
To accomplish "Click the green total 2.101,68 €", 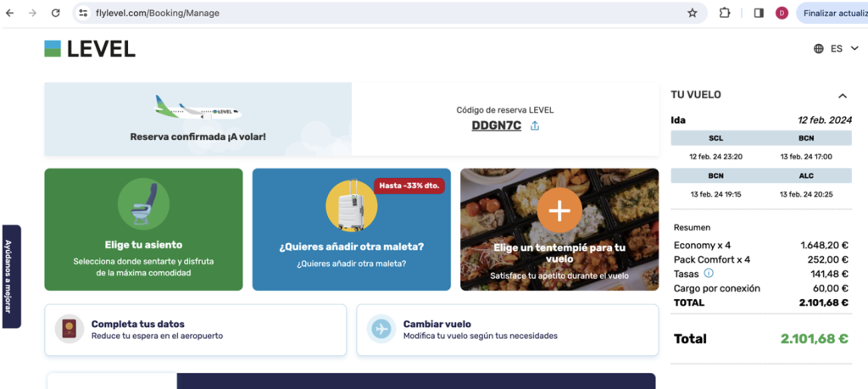I will (x=815, y=339).
